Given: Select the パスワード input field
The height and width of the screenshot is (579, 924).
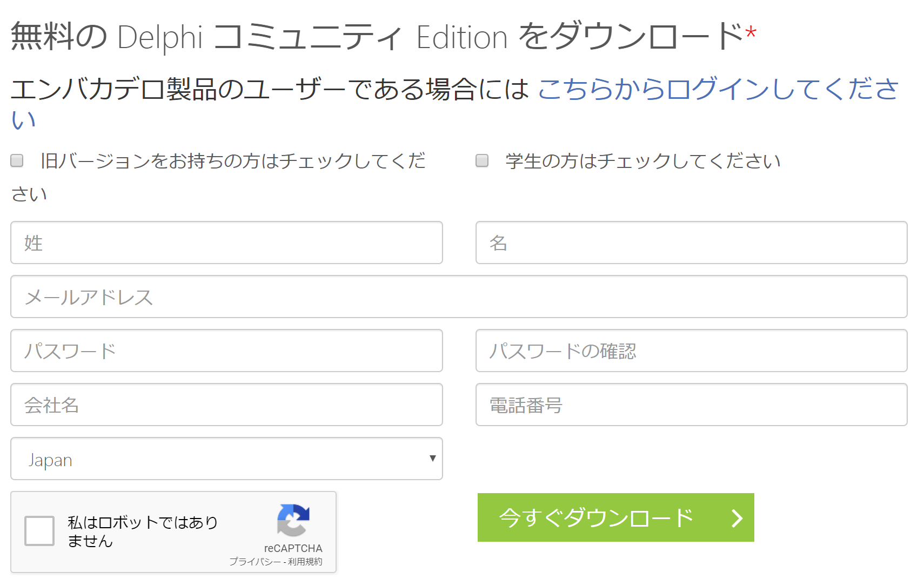Looking at the screenshot, I should point(226,351).
